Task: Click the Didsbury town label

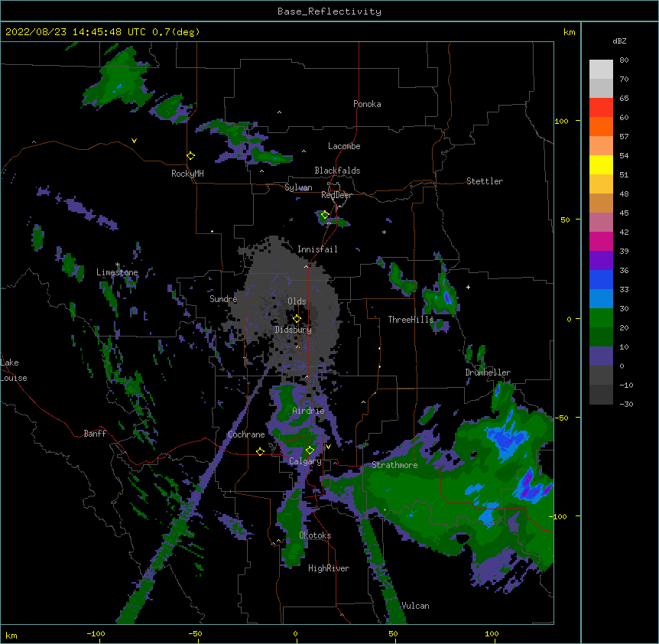Action: (x=294, y=330)
